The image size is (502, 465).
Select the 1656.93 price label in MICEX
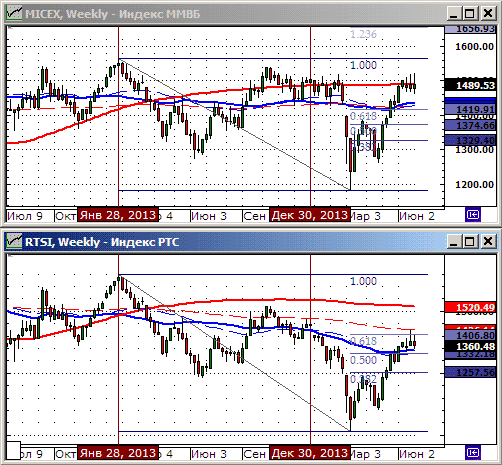471,29
